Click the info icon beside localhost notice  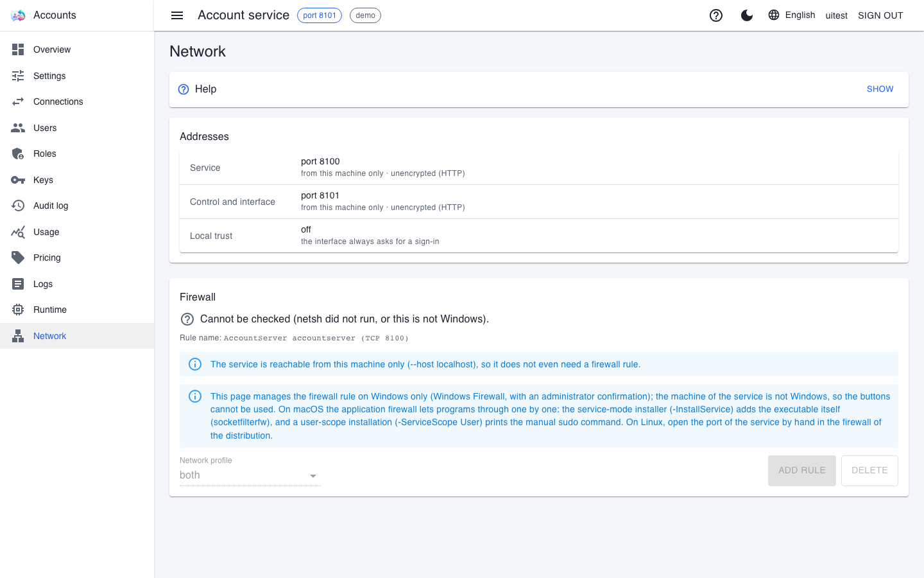point(195,364)
